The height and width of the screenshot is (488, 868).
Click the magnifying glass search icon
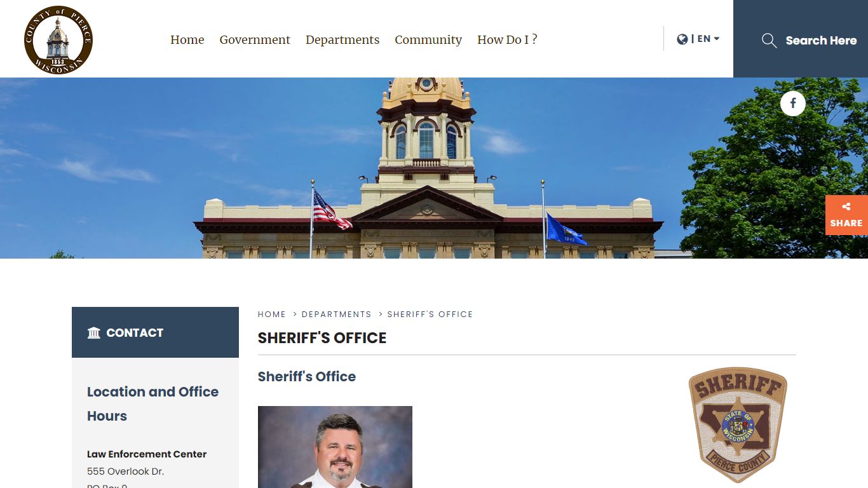coord(769,41)
